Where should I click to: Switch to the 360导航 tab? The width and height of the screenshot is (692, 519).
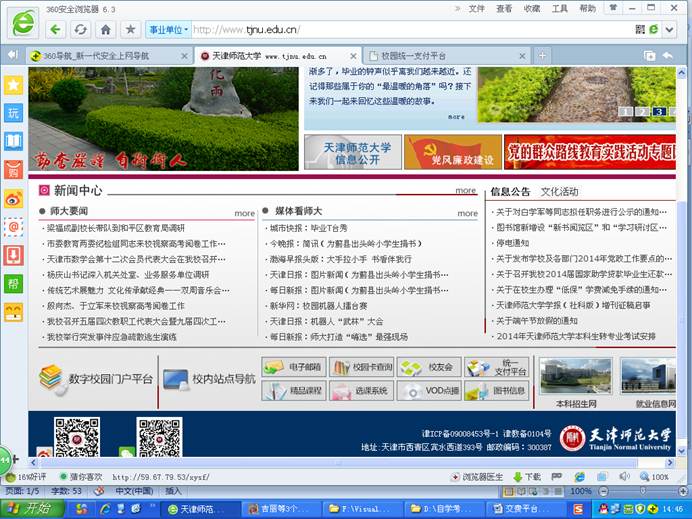[109, 56]
